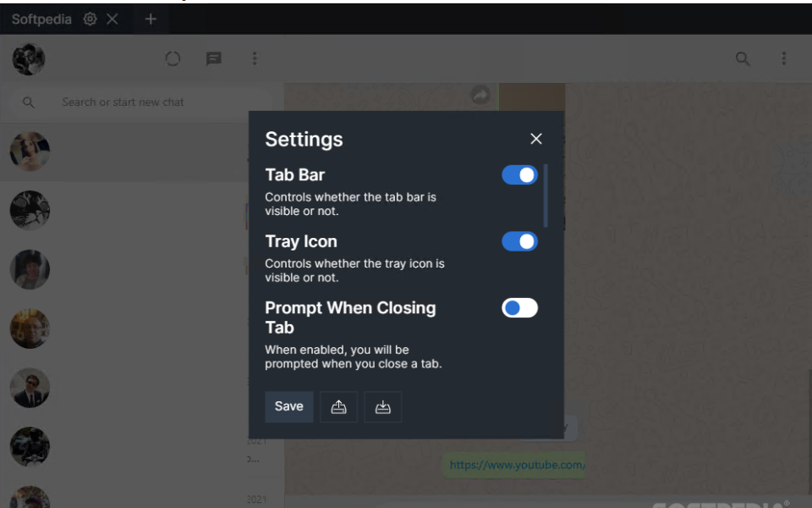Close the Softpedia tab

pyautogui.click(x=112, y=19)
